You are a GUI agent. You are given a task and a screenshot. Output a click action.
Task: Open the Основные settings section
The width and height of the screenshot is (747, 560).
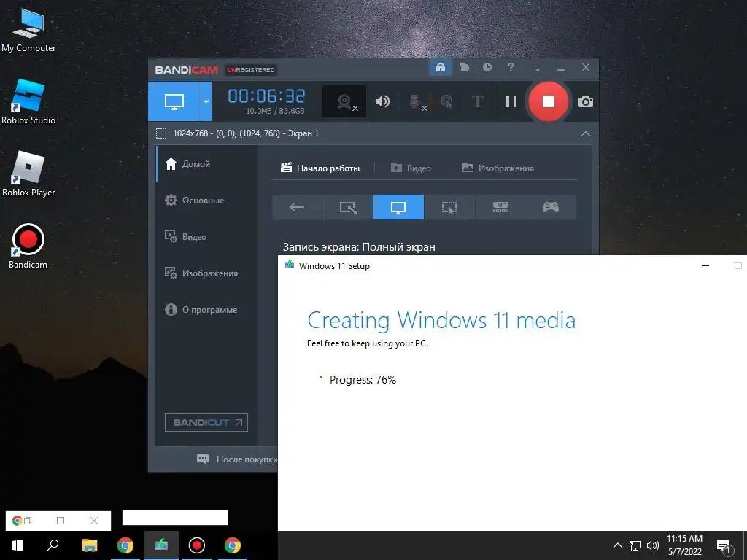tap(206, 201)
